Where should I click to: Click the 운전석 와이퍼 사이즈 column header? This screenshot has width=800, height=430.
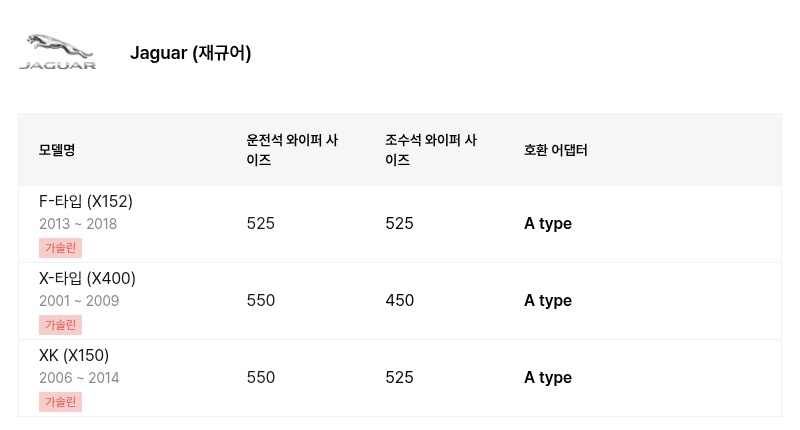coord(292,150)
